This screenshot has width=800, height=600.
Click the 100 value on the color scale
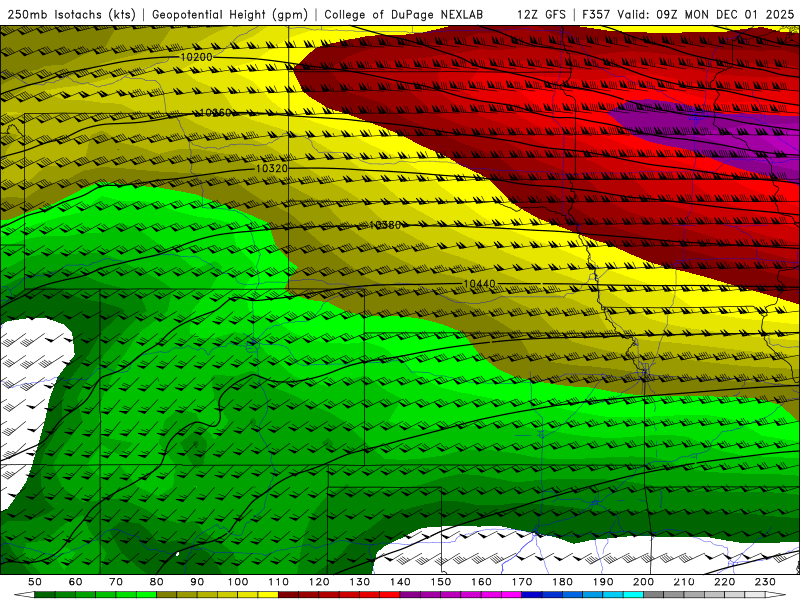click(x=238, y=582)
